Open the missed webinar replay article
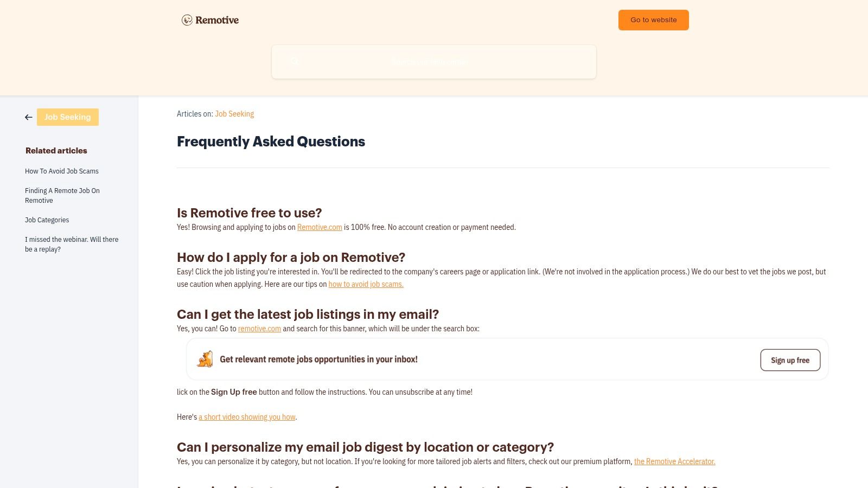868x488 pixels. tap(72, 245)
